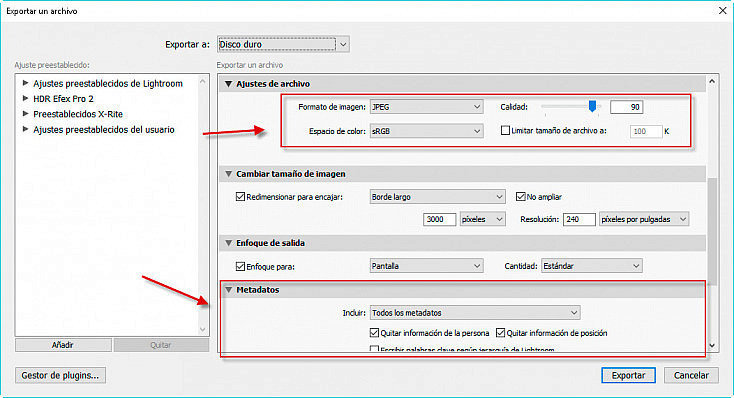734x398 pixels.
Task: Uncheck Quitar información de posición
Action: [500, 333]
